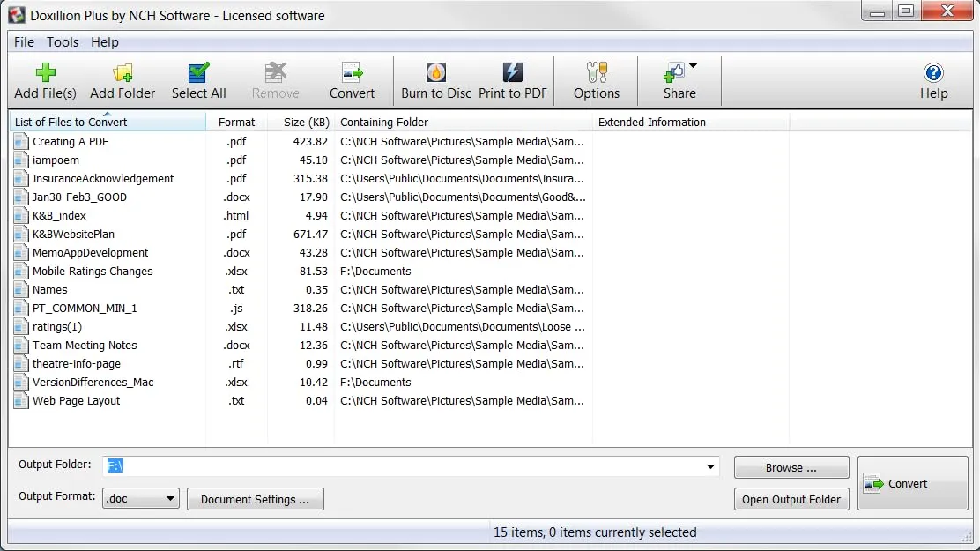Image resolution: width=980 pixels, height=551 pixels.
Task: Select the Team Meeting Notes file row
Action: (x=85, y=346)
